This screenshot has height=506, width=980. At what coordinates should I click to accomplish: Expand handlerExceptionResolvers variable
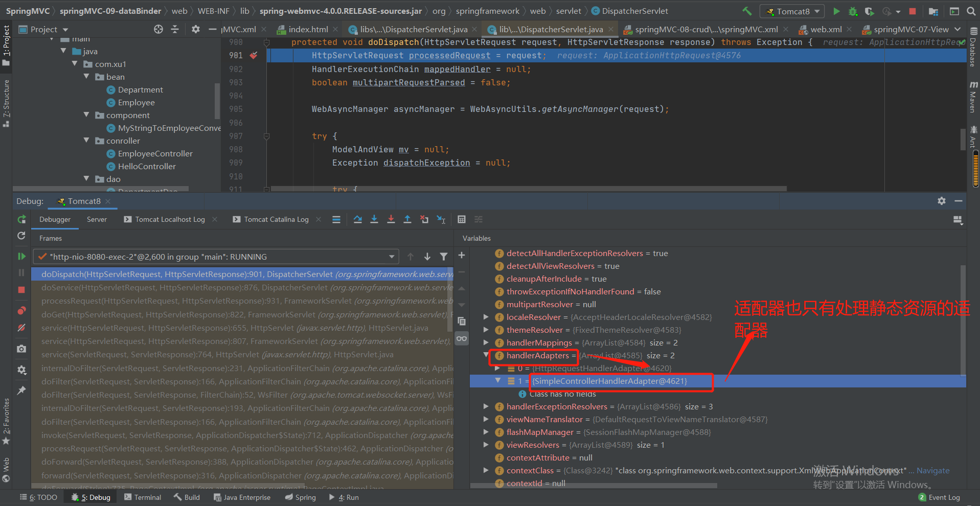[x=486, y=406]
